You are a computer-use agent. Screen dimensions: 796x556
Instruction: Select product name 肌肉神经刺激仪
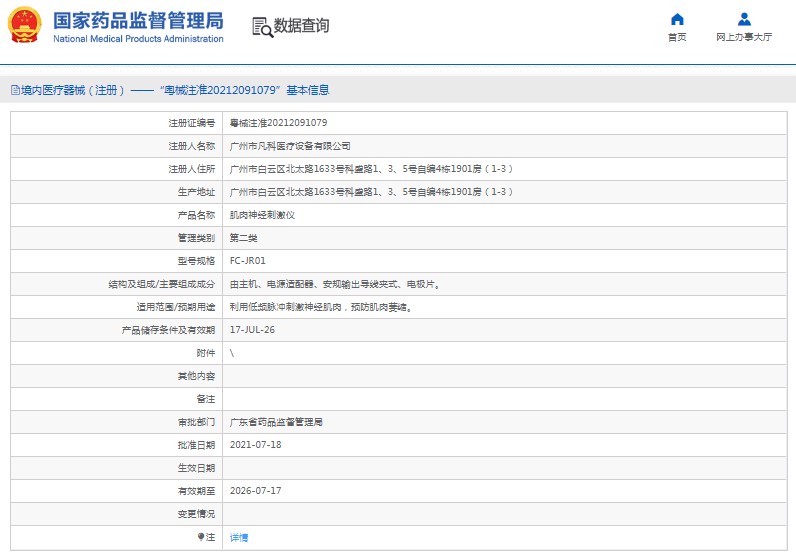pyautogui.click(x=262, y=215)
